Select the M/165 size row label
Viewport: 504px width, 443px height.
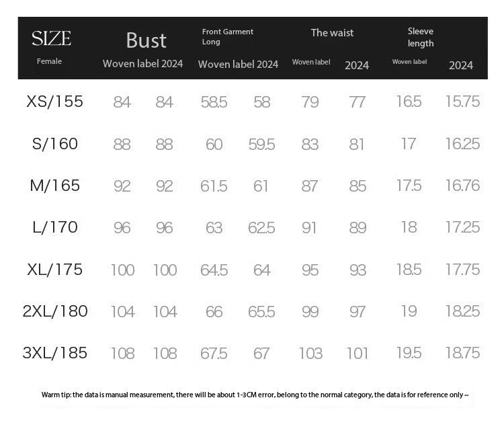[x=54, y=185]
